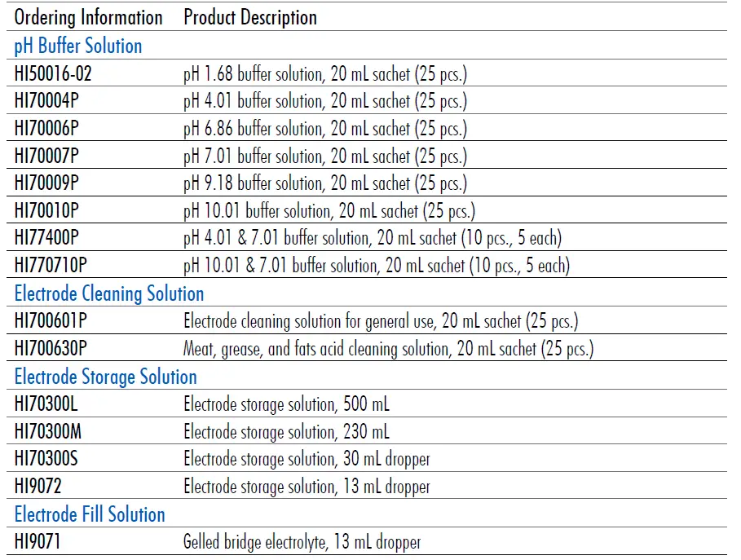Click product code HI70004P
The image size is (741, 560).
47,101
